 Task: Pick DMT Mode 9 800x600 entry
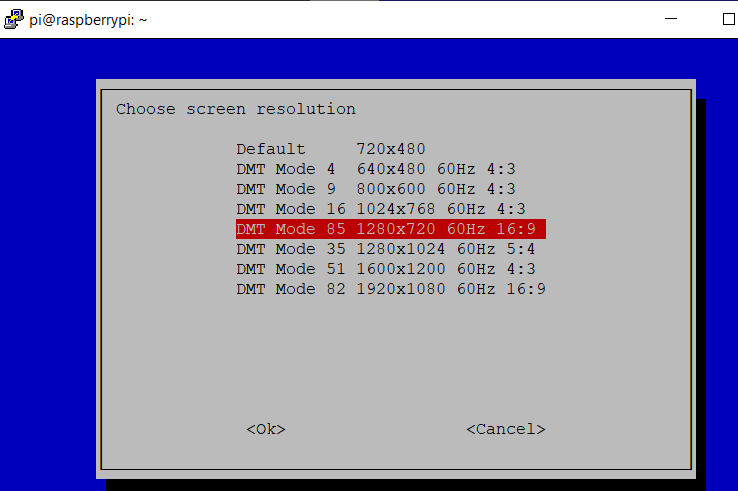click(x=376, y=189)
